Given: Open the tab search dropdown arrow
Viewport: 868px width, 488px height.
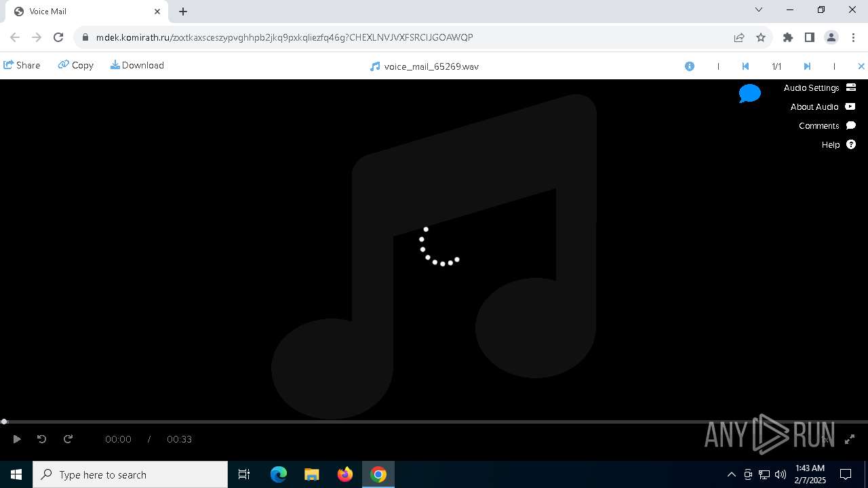Looking at the screenshot, I should coord(759,9).
